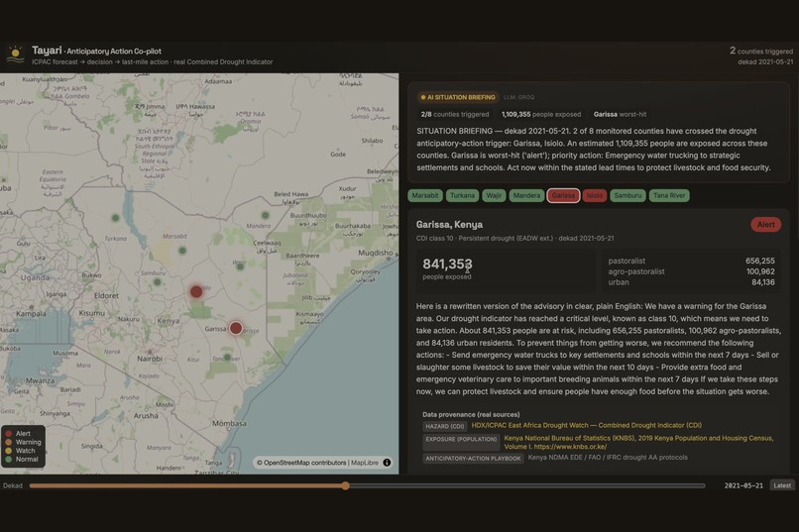Select the Garissa county chip
Image resolution: width=799 pixels, height=532 pixels.
point(563,195)
